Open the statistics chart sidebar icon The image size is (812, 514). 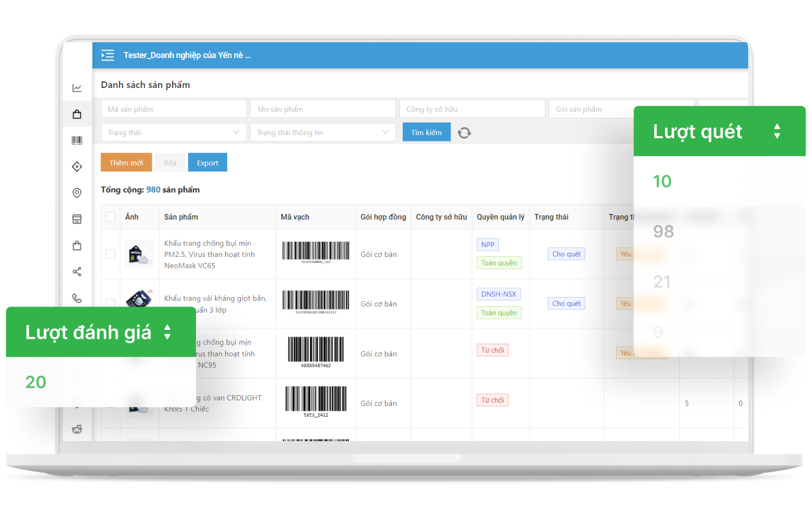pos(77,88)
